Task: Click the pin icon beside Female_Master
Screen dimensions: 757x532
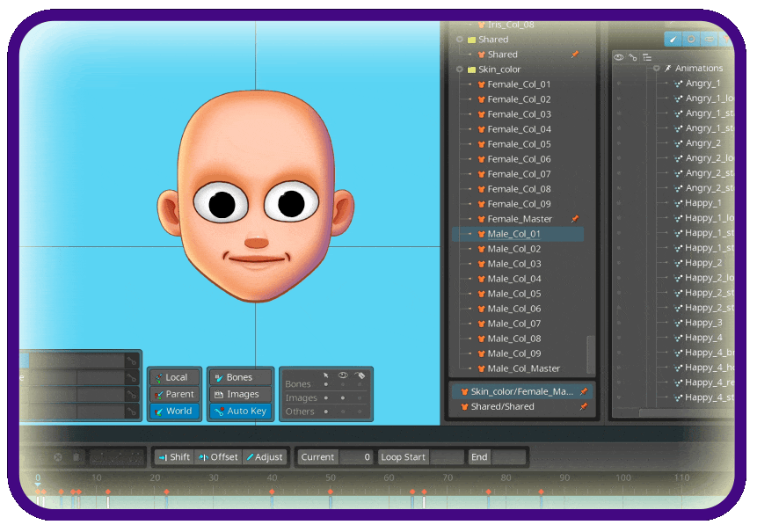Action: tap(575, 219)
